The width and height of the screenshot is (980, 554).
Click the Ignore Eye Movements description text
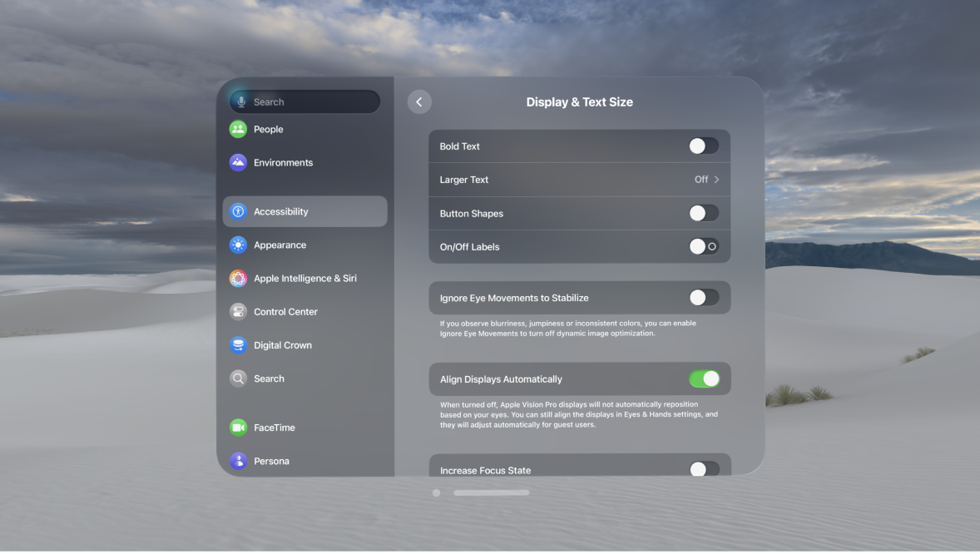point(567,329)
